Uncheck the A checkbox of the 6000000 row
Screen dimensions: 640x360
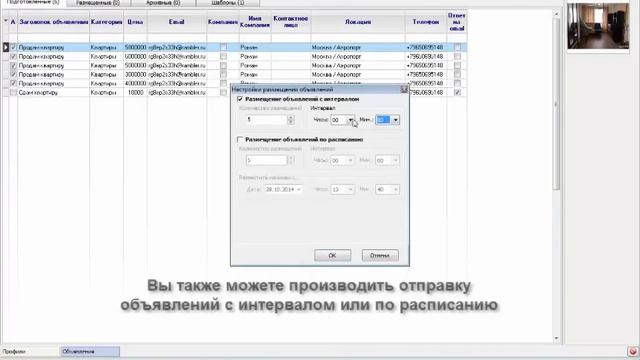point(13,56)
